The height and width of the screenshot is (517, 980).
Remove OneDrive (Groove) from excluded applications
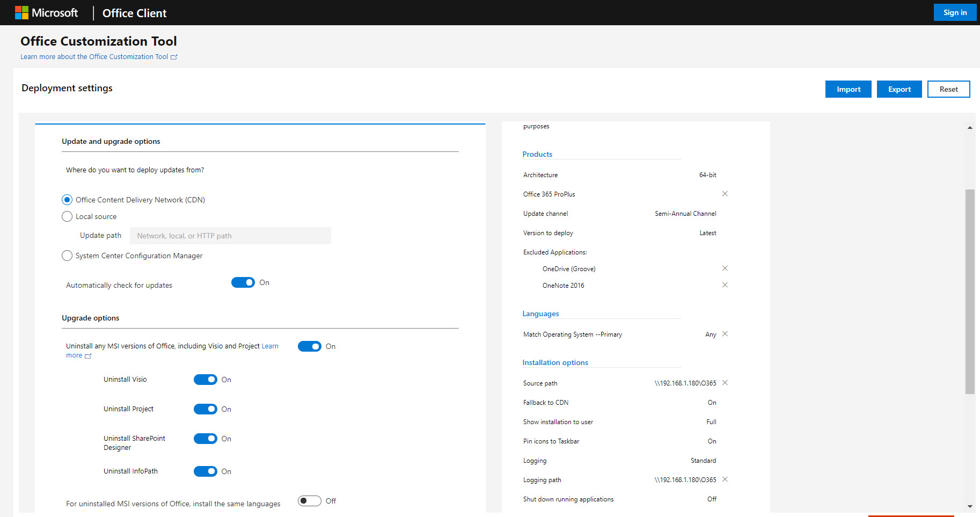(x=725, y=268)
